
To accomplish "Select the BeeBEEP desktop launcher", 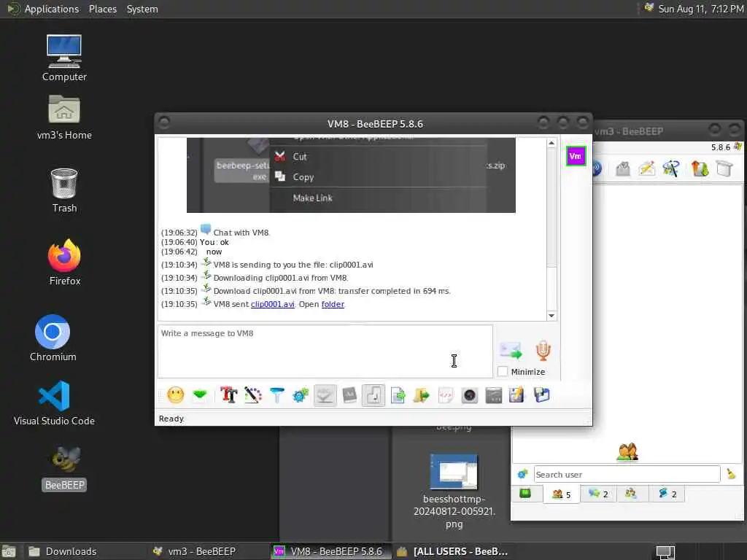I will click(64, 468).
